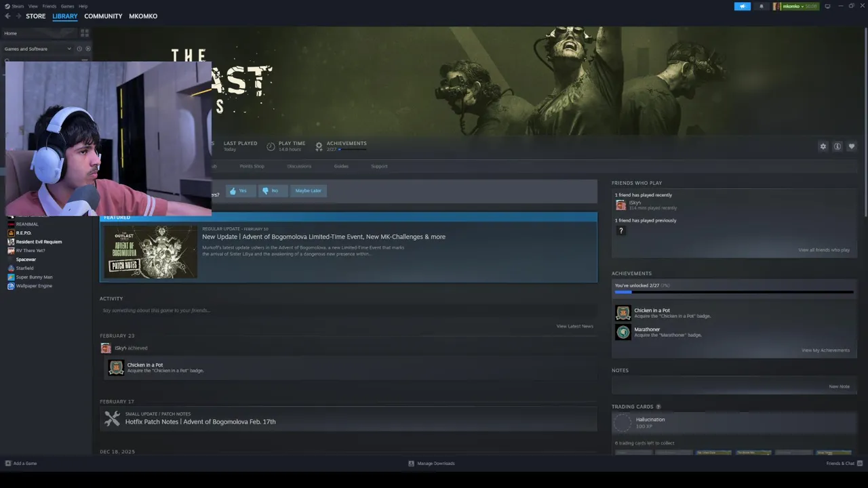This screenshot has height=488, width=868.
Task: Select Resident Evil Requiem in the library
Action: pos(39,242)
